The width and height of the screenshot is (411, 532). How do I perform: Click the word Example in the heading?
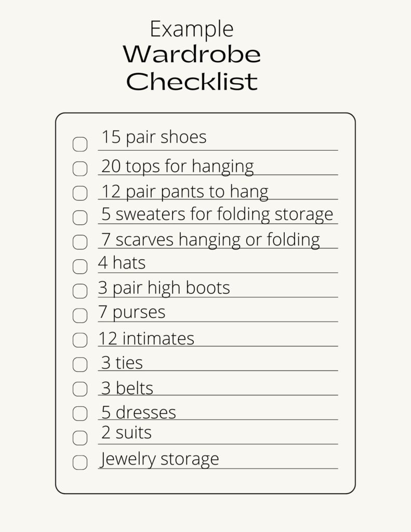click(192, 29)
